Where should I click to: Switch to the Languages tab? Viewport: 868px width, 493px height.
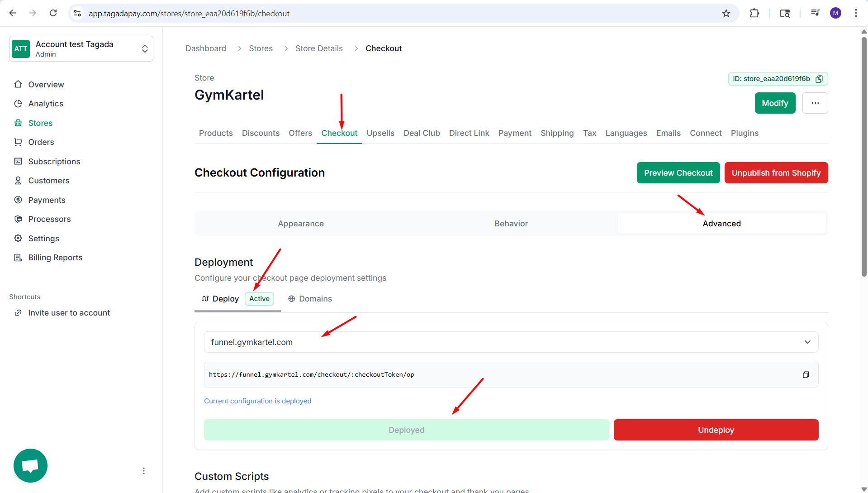pos(626,133)
